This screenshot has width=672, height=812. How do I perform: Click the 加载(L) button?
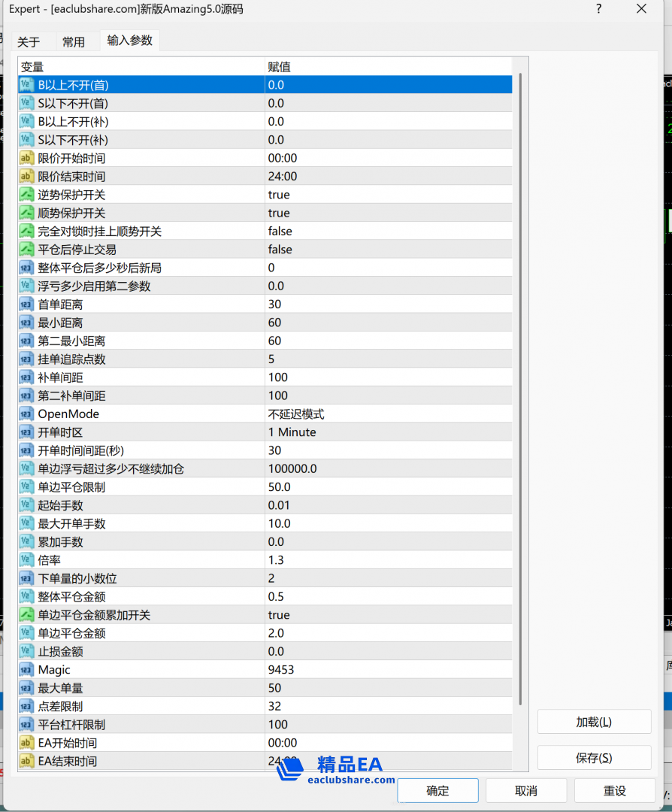[x=593, y=721]
